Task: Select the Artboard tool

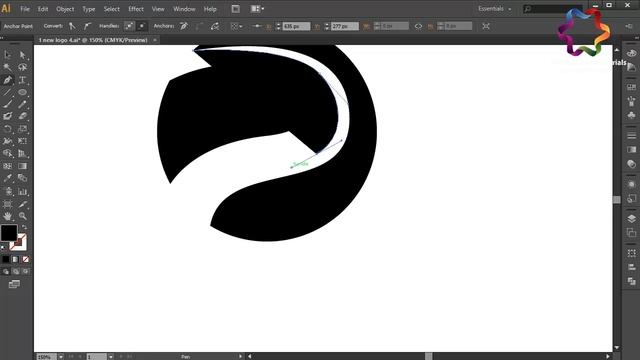Action: point(8,204)
